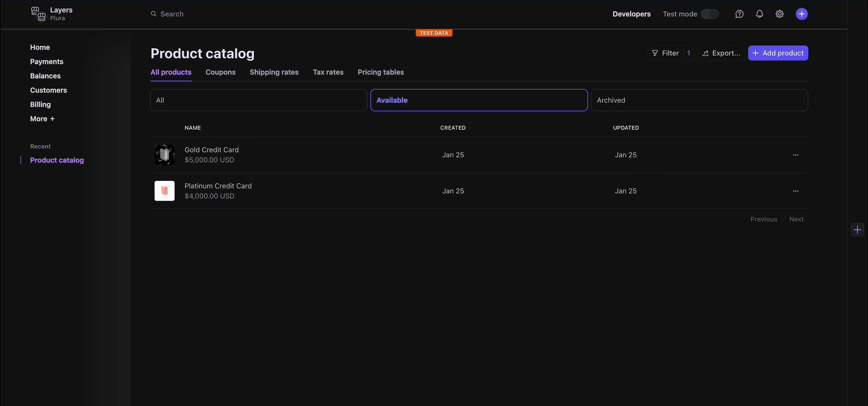The height and width of the screenshot is (406, 868).
Task: Switch to the All products tab
Action: 171,72
